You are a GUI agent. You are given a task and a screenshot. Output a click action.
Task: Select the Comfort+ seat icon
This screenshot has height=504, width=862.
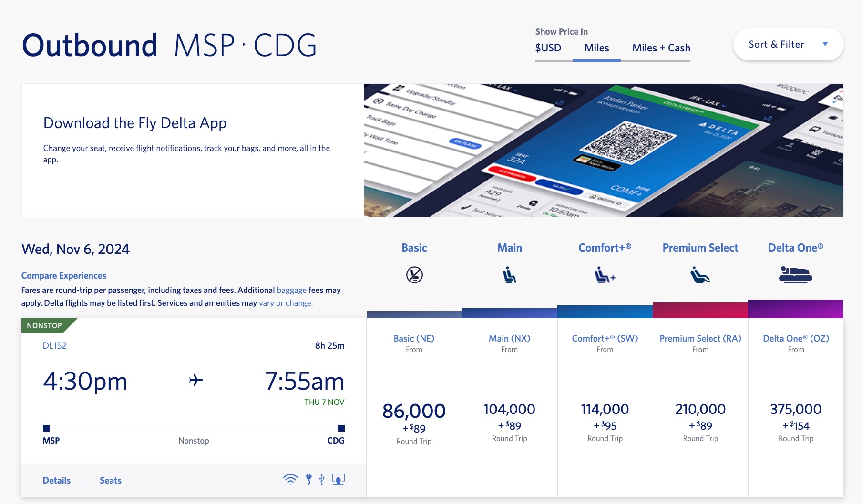tap(605, 275)
